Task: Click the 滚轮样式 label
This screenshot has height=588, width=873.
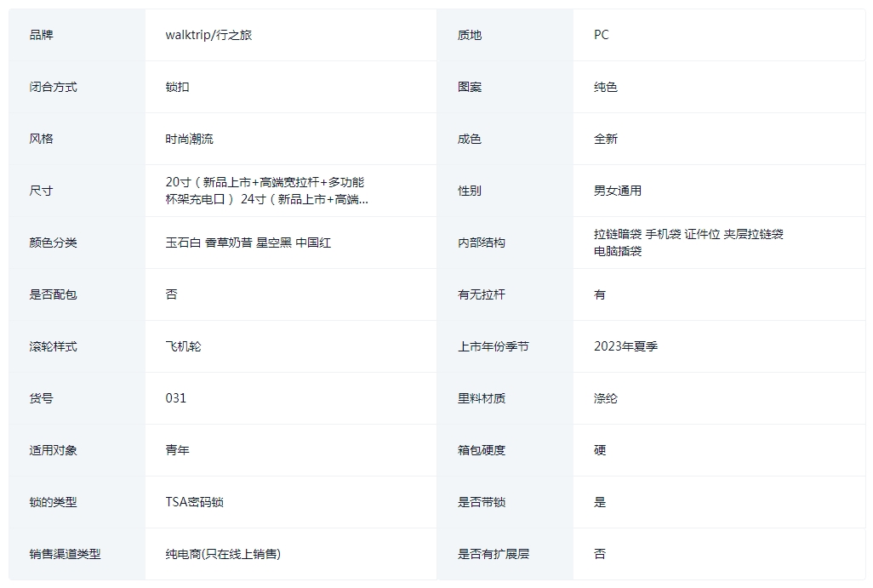Action: point(53,346)
